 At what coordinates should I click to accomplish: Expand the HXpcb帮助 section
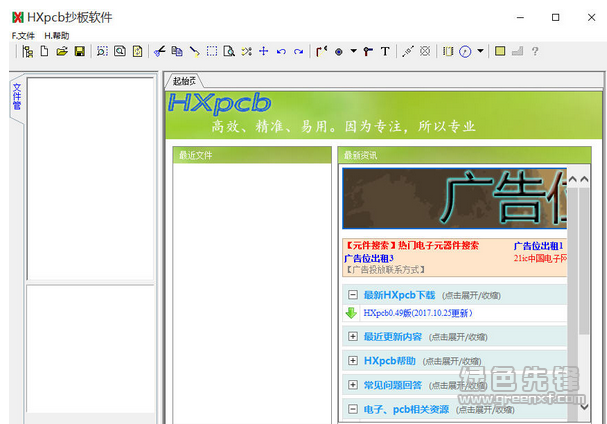(352, 360)
